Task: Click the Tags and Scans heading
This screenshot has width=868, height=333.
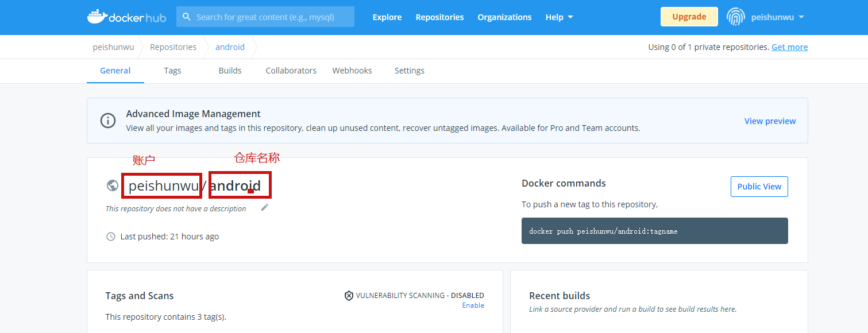Action: pos(140,296)
